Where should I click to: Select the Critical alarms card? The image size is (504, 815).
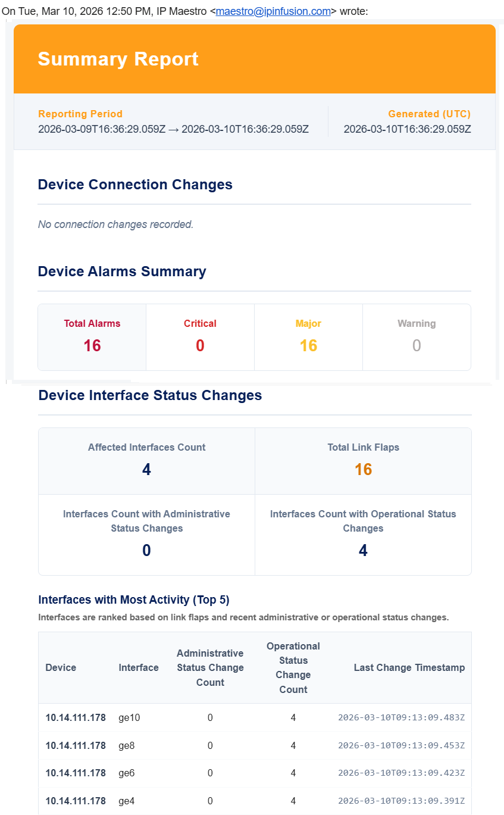click(200, 337)
